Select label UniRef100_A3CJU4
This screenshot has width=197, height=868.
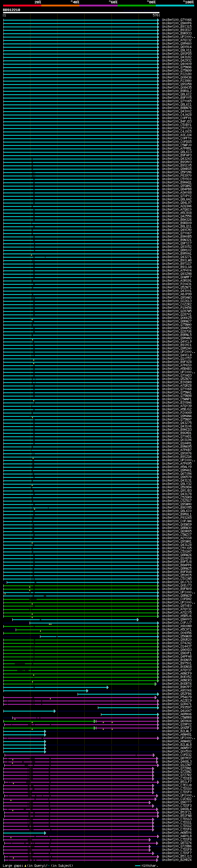[177, 135]
